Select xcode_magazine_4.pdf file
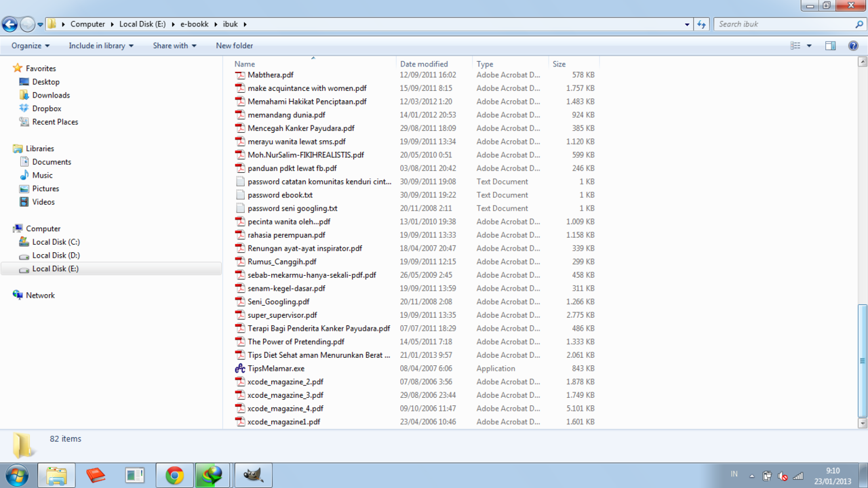 point(285,409)
